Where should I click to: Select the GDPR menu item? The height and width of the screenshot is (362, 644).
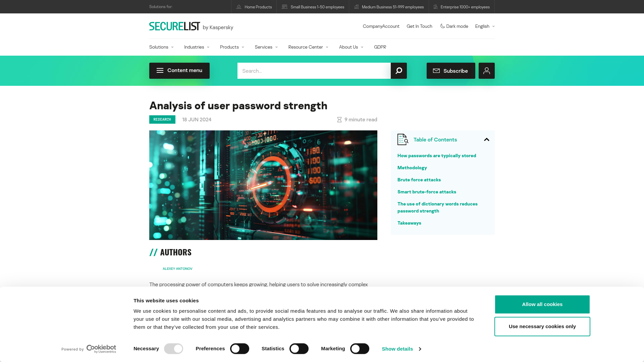[x=379, y=46]
